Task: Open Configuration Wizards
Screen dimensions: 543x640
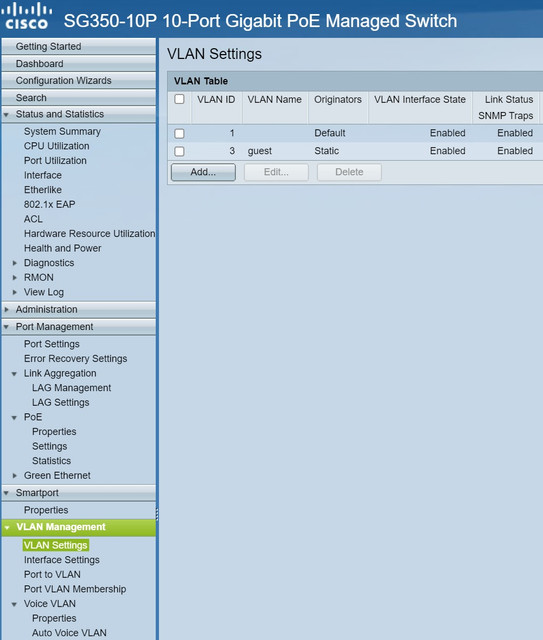Action: pos(78,80)
